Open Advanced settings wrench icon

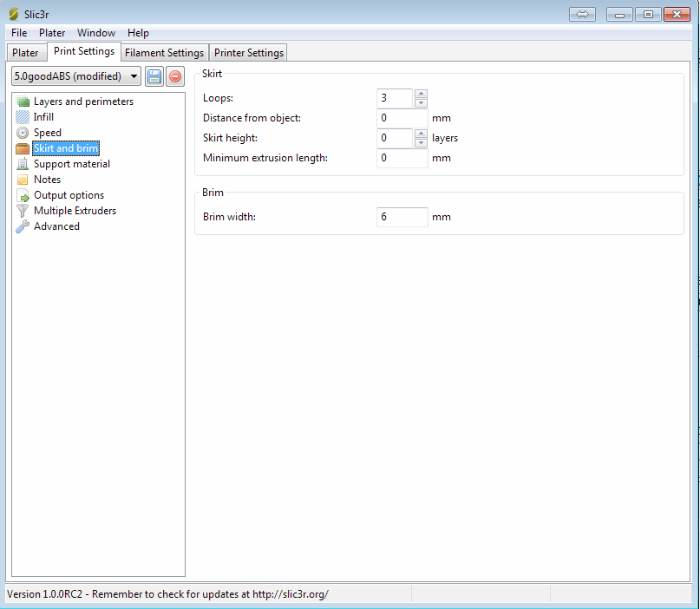[x=23, y=226]
